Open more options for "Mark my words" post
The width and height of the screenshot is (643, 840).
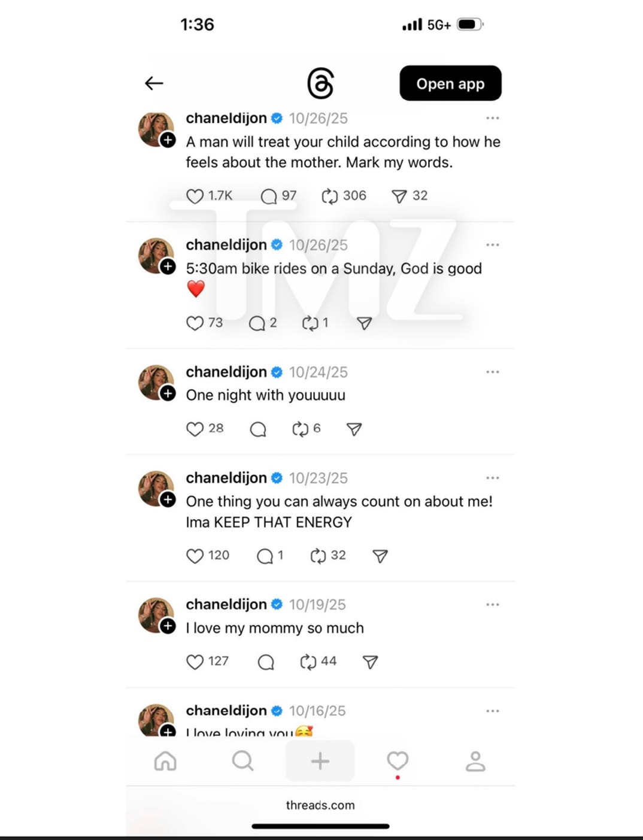493,118
